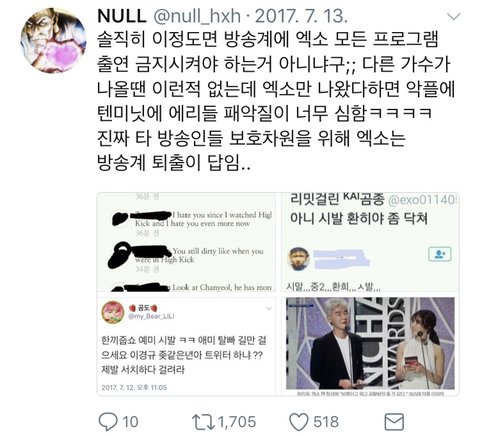The image size is (480, 436).
Task: Click the reply speech bubble icon
Action: [109, 421]
